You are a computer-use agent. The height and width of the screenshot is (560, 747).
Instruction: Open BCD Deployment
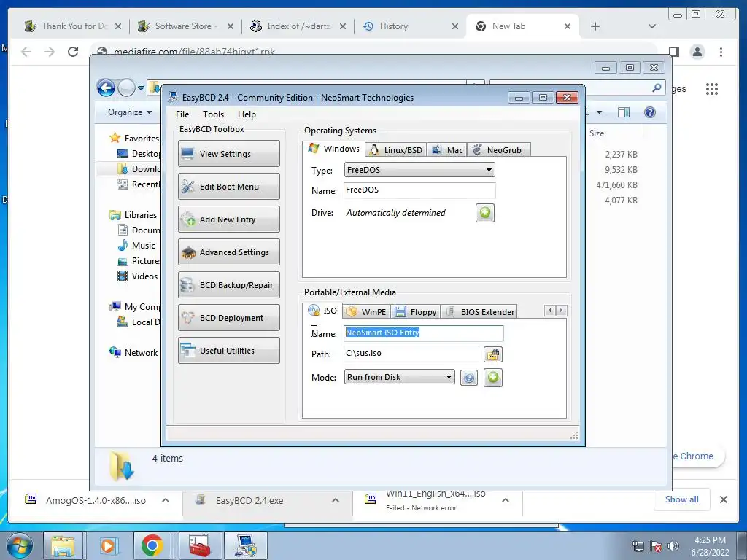click(x=228, y=318)
